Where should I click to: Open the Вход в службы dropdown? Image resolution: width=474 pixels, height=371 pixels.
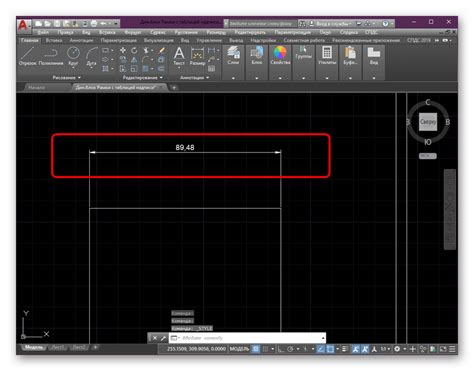333,24
